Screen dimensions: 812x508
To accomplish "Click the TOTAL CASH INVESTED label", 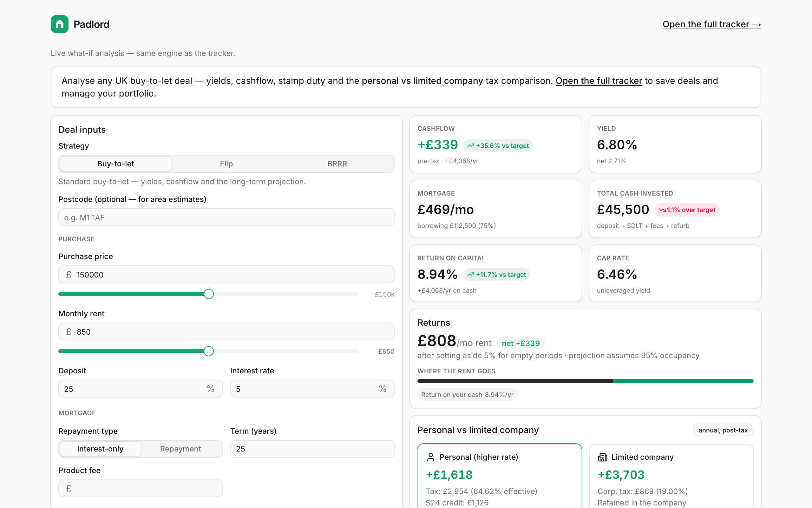I will tap(635, 194).
